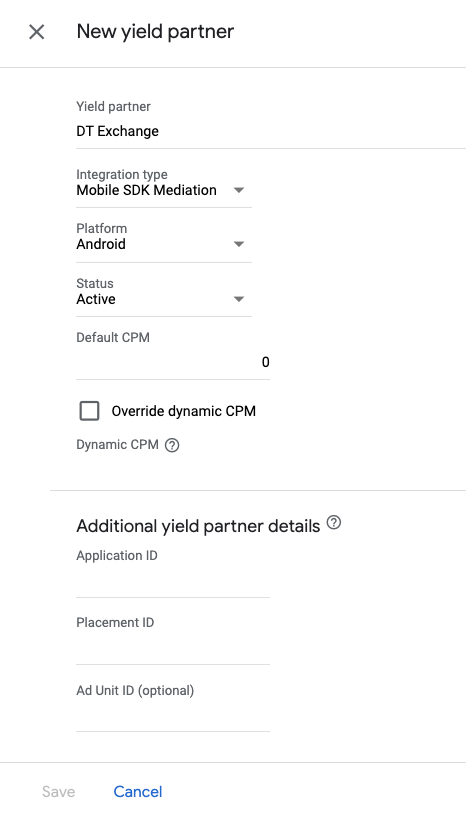Open the Dynamic CPM help tooltip icon
This screenshot has width=466, height=817.
pyautogui.click(x=172, y=445)
